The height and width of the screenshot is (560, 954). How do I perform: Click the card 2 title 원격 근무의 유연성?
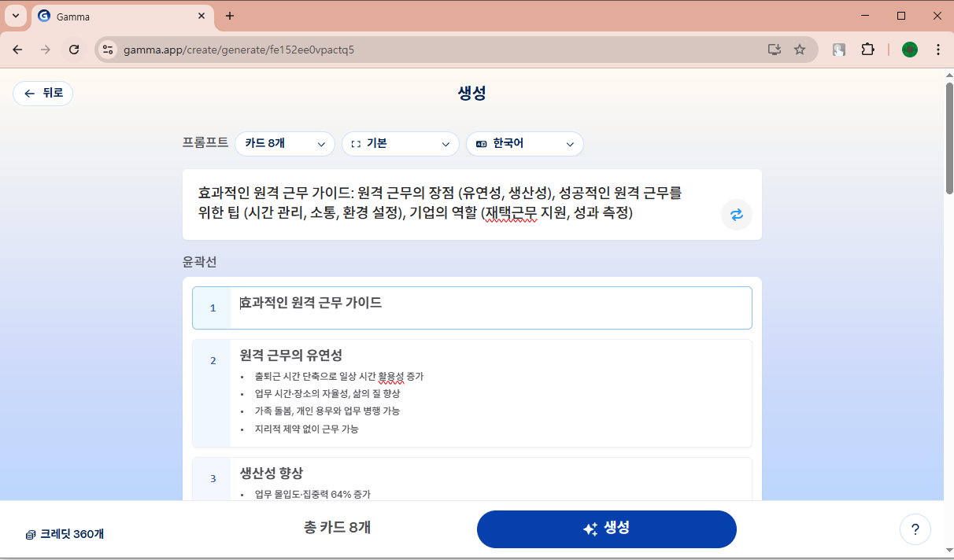pos(291,356)
